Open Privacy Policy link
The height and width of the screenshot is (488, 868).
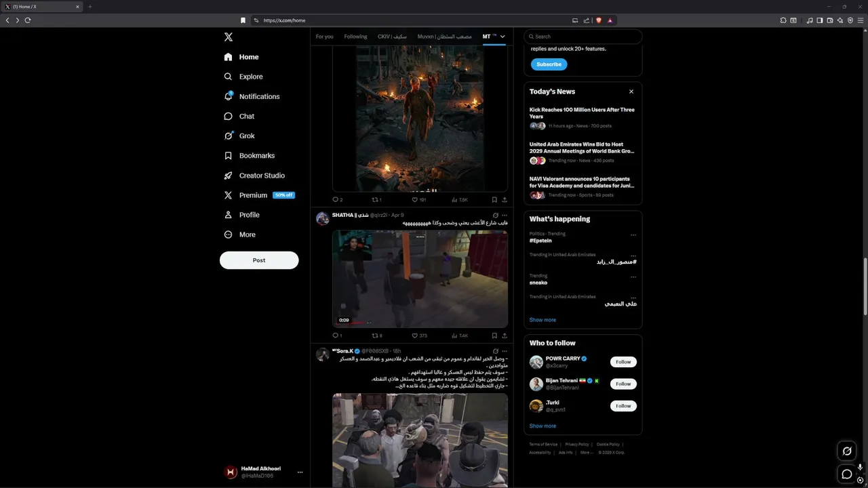577,445
